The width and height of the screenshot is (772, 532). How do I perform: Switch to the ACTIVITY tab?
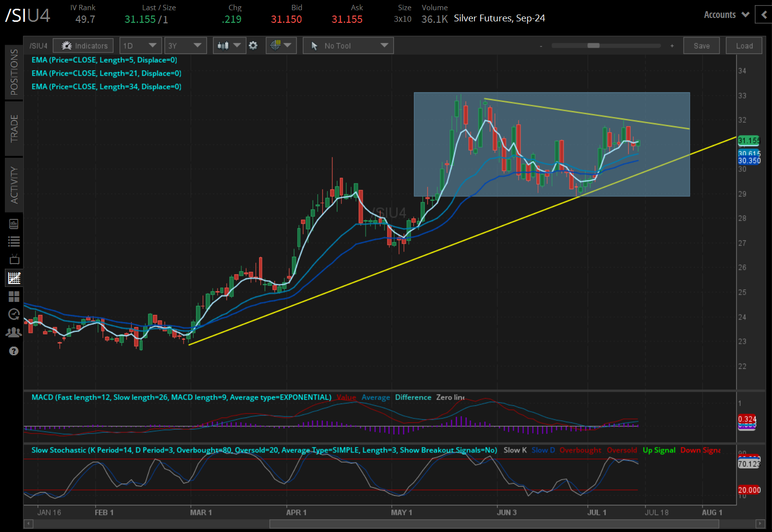[x=14, y=185]
